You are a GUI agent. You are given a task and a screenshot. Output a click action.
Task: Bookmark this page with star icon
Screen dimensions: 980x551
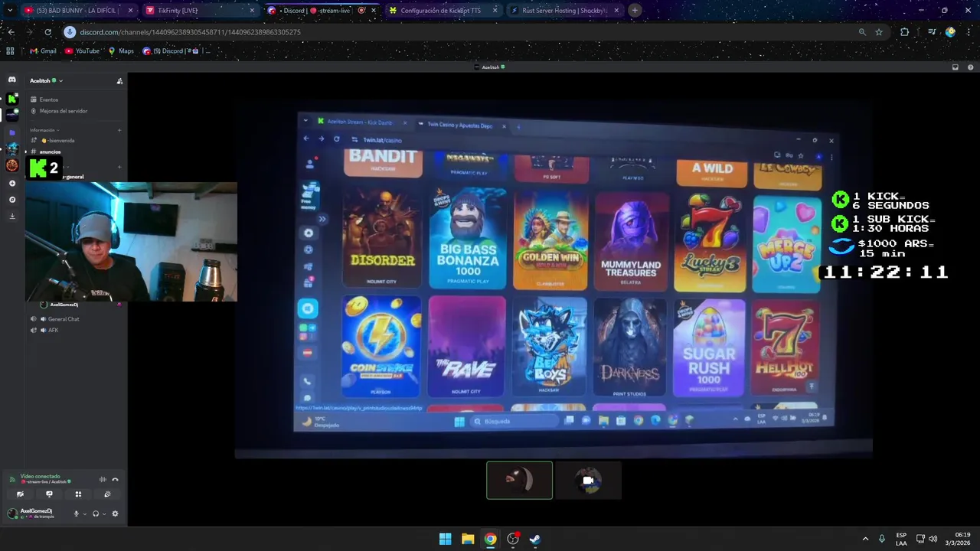coord(879,32)
